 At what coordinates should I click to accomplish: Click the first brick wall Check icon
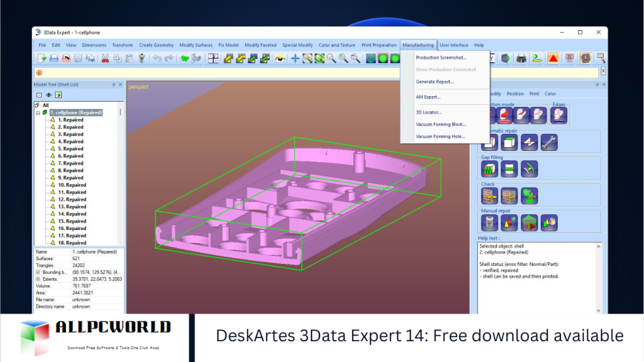pyautogui.click(x=489, y=196)
